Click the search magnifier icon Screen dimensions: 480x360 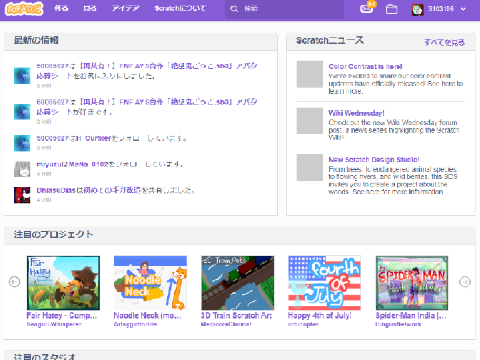(234, 9)
